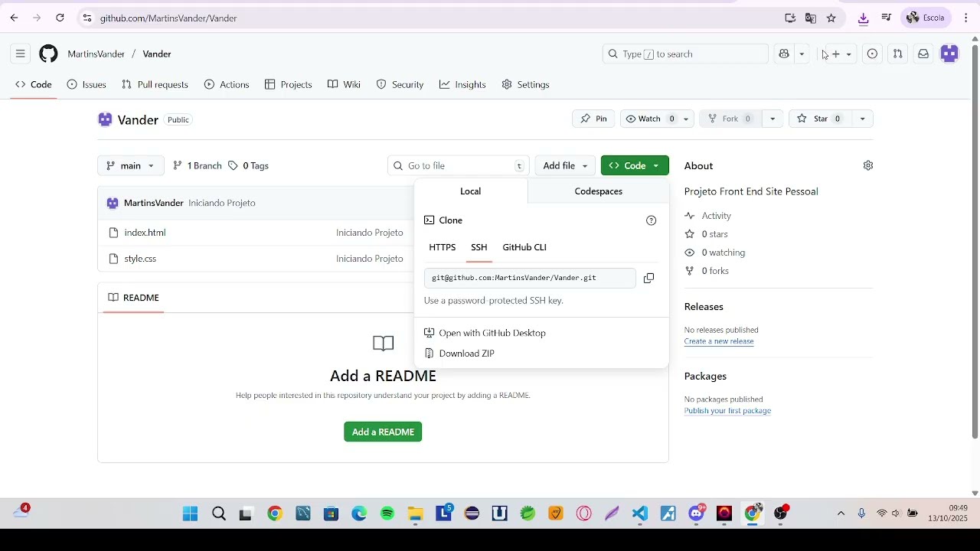The width and height of the screenshot is (980, 551).
Task: Expand the Add file dropdown
Action: [565, 165]
